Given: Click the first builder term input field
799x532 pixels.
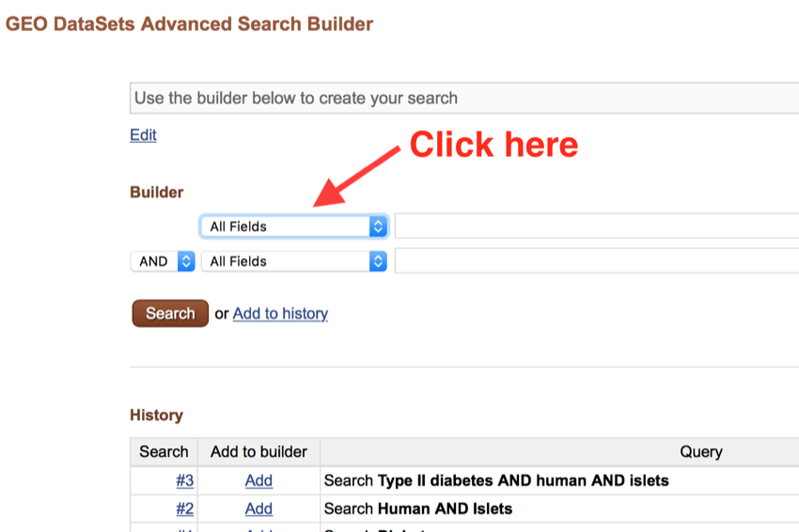Looking at the screenshot, I should 596,227.
